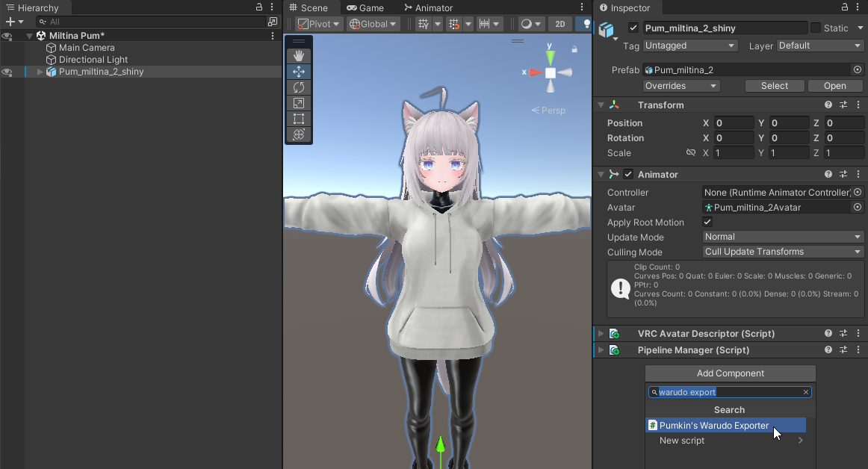The width and height of the screenshot is (868, 469).
Task: Open Animator component more options menu
Action: (x=858, y=174)
